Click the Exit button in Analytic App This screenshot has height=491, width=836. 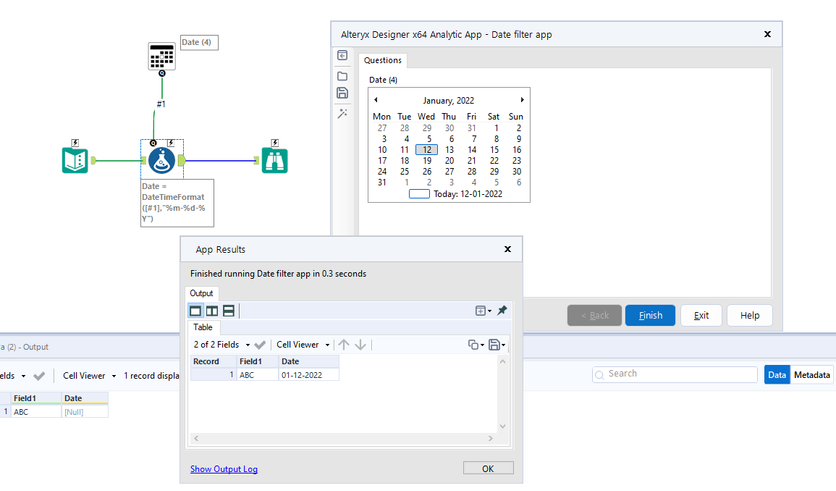(701, 316)
